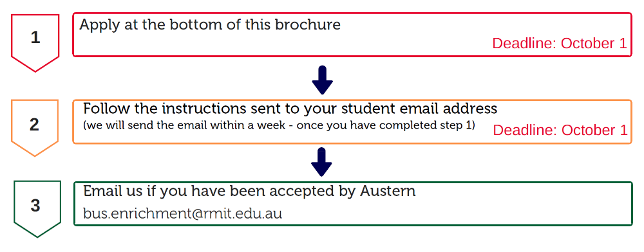This screenshot has height=252, width=644.
Task: Select the 'Apply at the bottom of this brochure' text
Action: click(210, 24)
